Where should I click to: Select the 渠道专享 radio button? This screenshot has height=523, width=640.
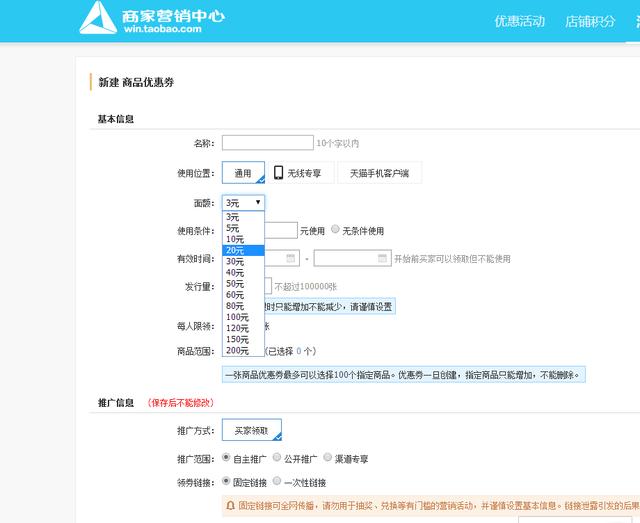click(x=327, y=457)
